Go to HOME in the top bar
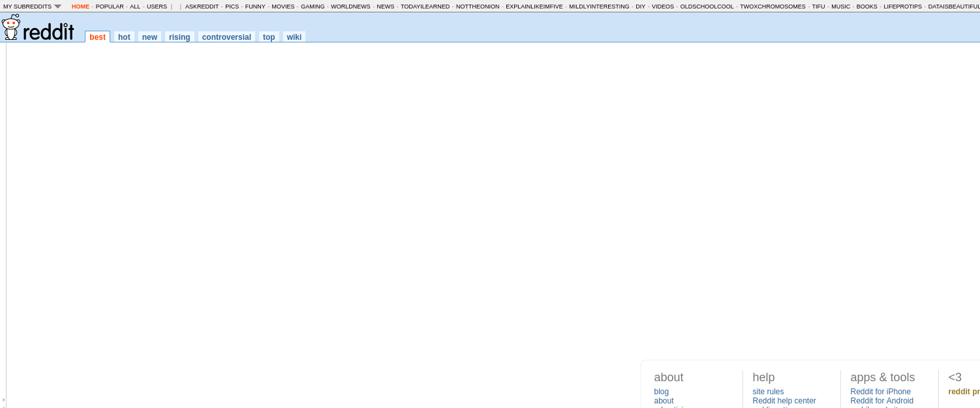The image size is (980, 408). point(80,7)
